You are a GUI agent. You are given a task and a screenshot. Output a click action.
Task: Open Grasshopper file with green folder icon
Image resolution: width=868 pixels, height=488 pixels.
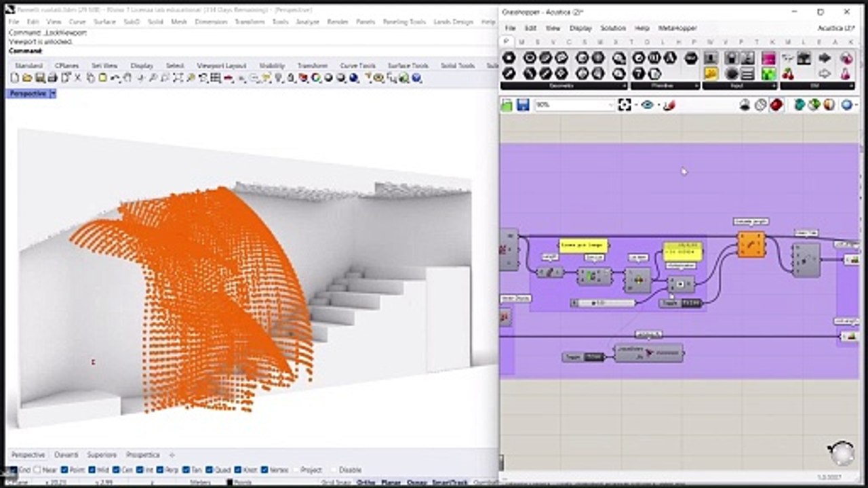coord(507,105)
